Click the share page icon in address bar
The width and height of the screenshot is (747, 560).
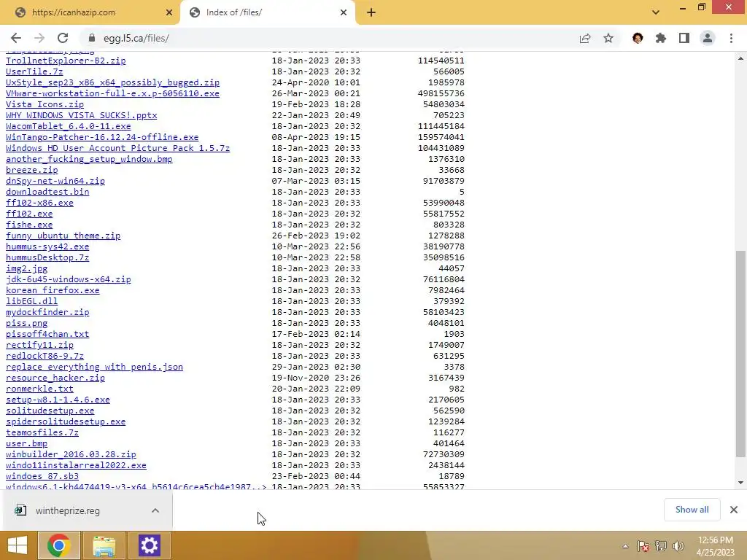coord(585,38)
